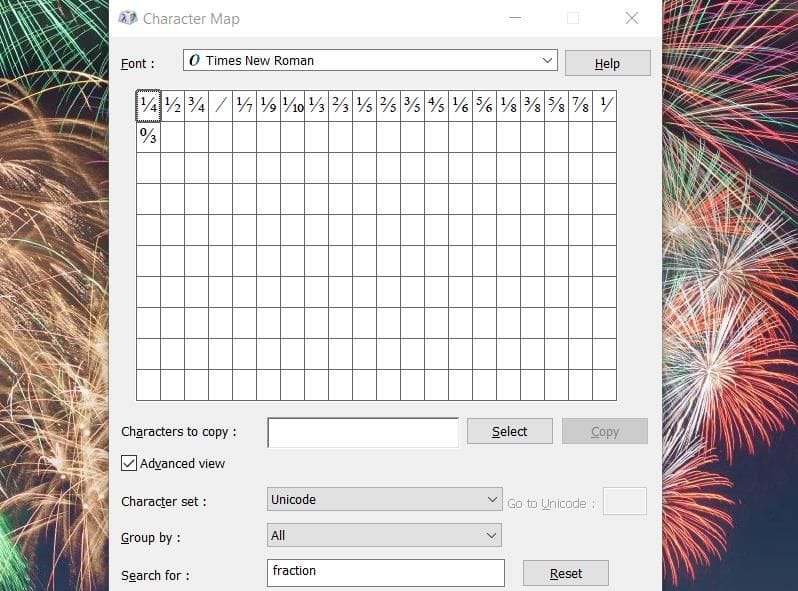Screen dimensions: 798x591
Task: Pick the fraction slash character
Action: pos(220,106)
